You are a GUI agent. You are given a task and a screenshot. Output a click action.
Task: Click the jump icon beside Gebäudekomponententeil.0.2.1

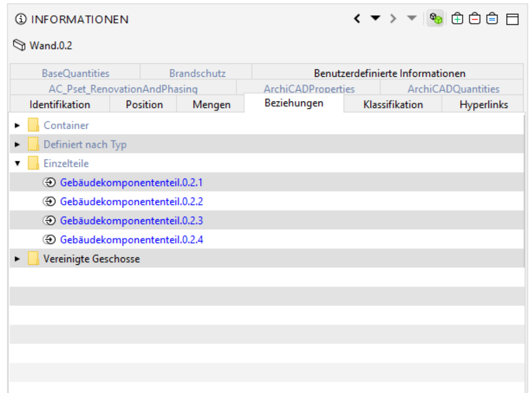[49, 183]
